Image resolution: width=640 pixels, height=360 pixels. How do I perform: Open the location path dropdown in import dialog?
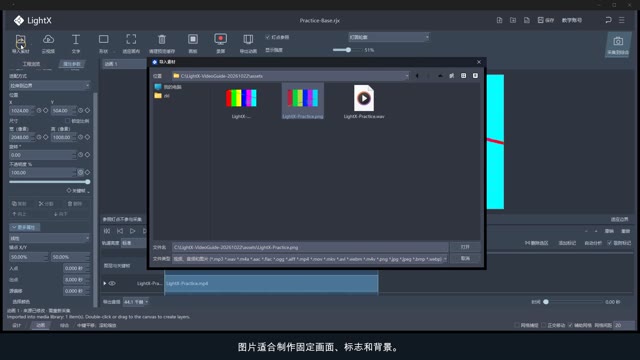(290, 76)
